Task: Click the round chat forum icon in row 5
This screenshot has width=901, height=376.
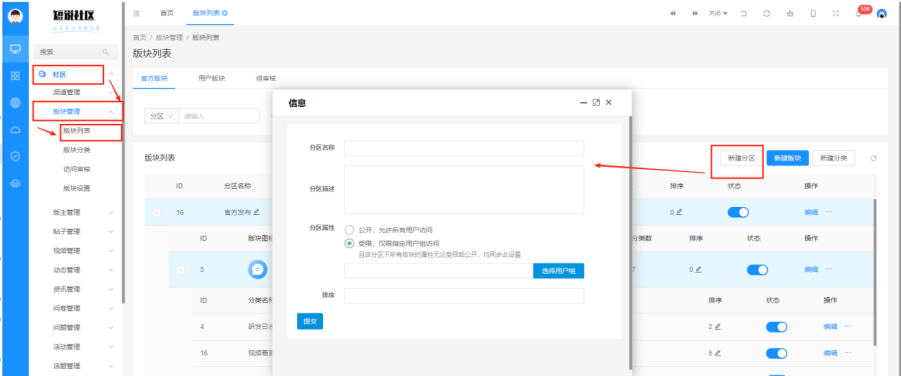Action: pyautogui.click(x=257, y=269)
